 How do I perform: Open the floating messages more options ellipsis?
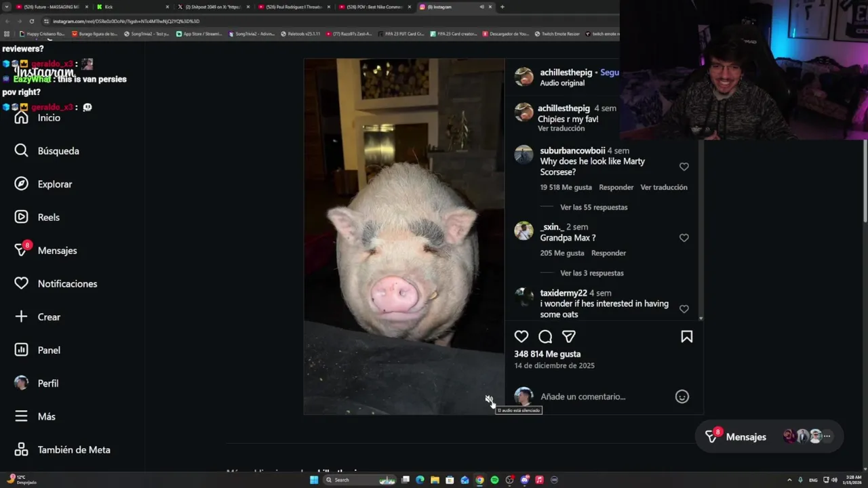(x=827, y=436)
